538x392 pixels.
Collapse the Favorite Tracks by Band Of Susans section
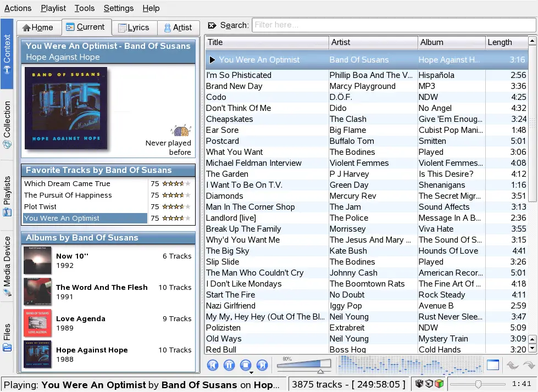tap(108, 170)
